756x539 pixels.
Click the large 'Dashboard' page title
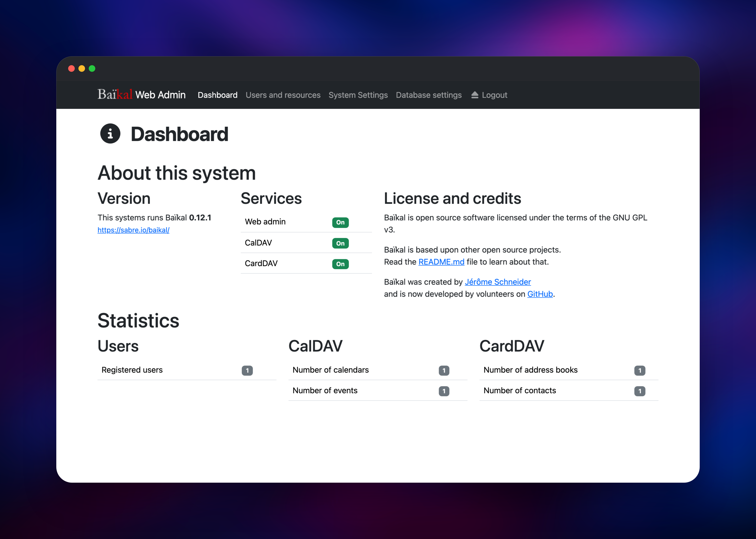(x=180, y=134)
